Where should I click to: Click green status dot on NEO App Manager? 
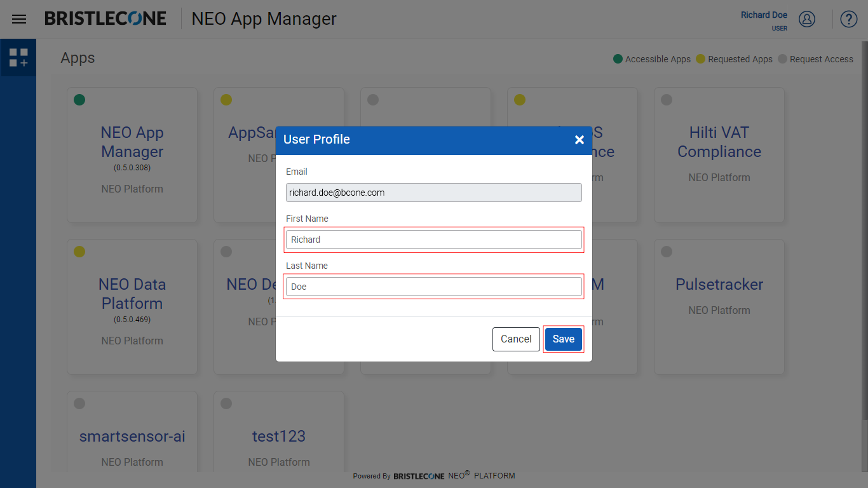79,100
